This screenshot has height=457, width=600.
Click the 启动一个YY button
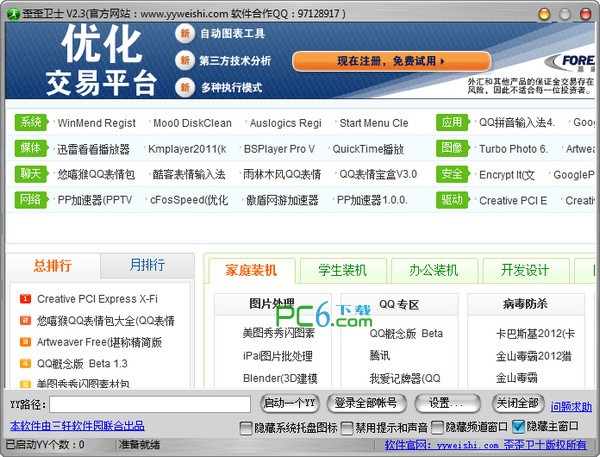tap(290, 403)
